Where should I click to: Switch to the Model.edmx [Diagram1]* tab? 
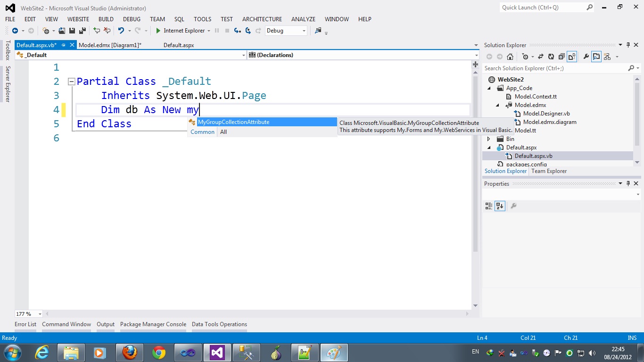click(x=110, y=45)
